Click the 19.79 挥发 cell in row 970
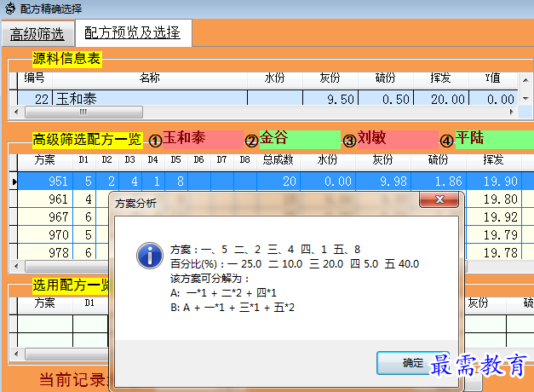The image size is (534, 392). coord(494,235)
